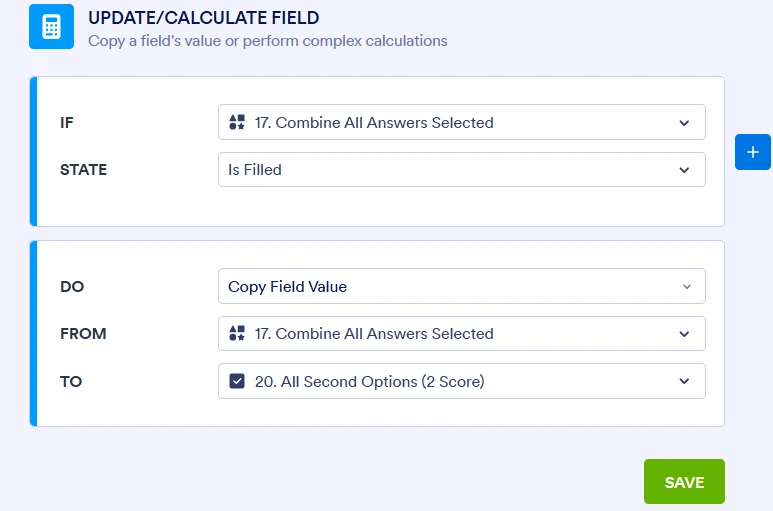773x511 pixels.
Task: Expand the STATE dropdown chevron
Action: pyautogui.click(x=684, y=170)
